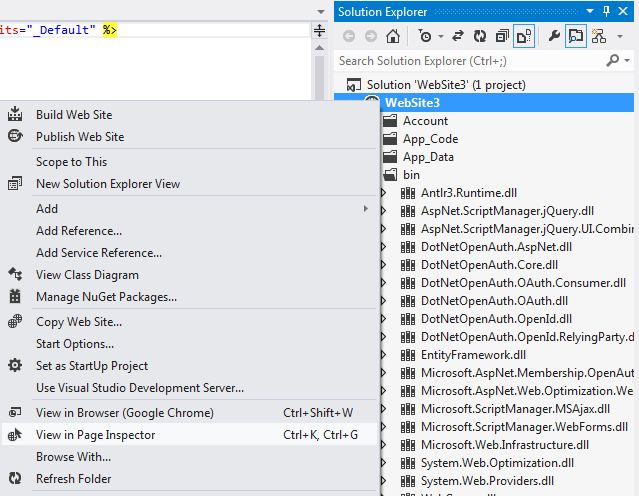Image resolution: width=639 pixels, height=496 pixels.
Task: Click the EntityFramework.dll assembly icon
Action: [x=408, y=355]
